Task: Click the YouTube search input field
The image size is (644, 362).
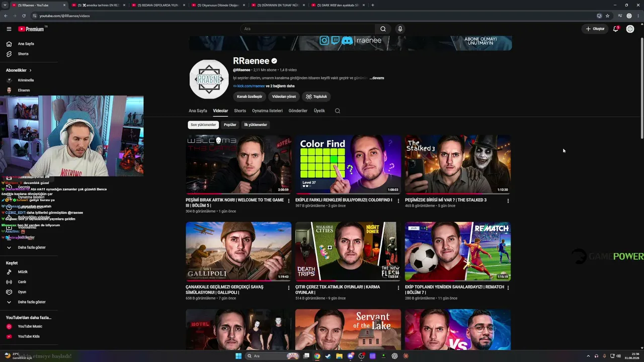Action: 307,29
